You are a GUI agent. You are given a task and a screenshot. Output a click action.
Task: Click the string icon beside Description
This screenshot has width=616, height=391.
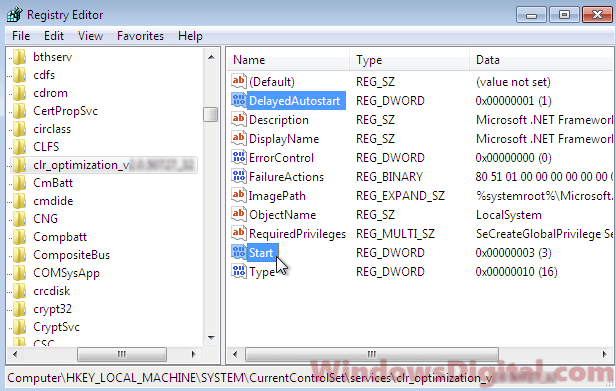[238, 119]
